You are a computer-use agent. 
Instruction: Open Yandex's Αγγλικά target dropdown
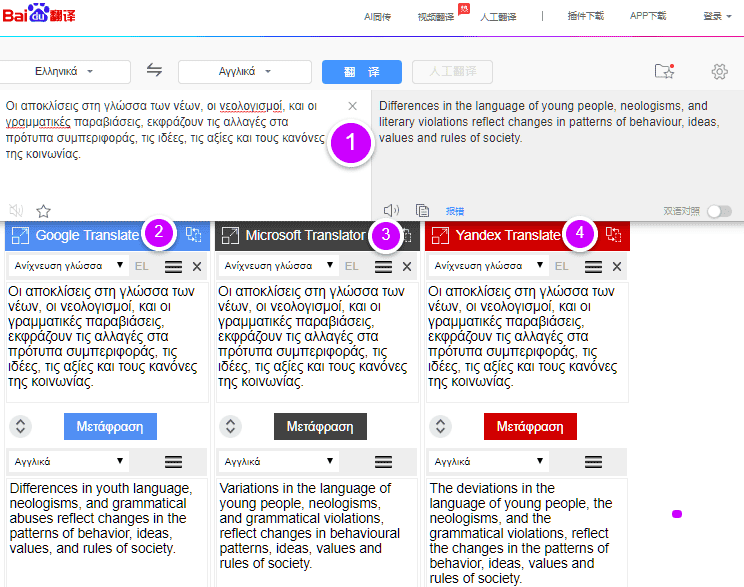coord(488,461)
